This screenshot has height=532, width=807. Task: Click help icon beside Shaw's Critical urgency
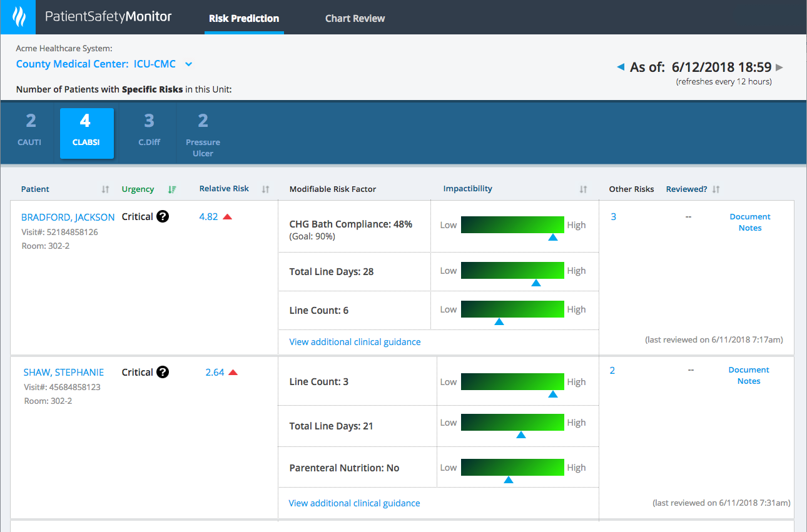pyautogui.click(x=163, y=372)
